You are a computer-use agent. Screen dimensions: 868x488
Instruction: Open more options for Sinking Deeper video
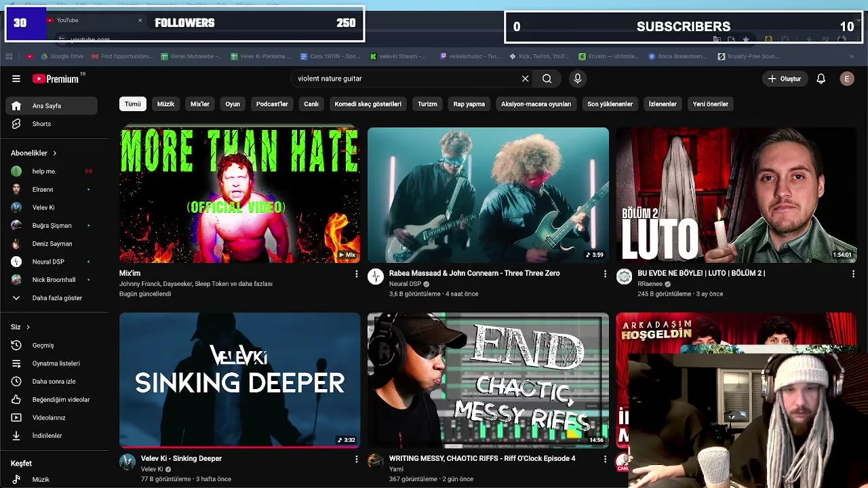(357, 459)
